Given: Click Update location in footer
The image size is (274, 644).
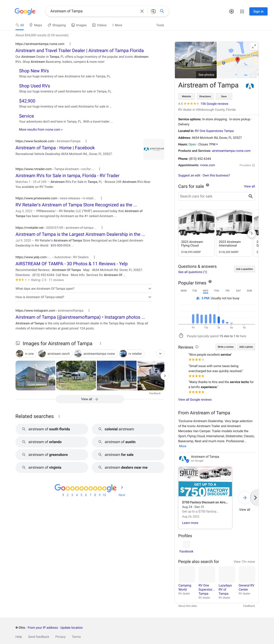Looking at the screenshot, I should pyautogui.click(x=71, y=628).
